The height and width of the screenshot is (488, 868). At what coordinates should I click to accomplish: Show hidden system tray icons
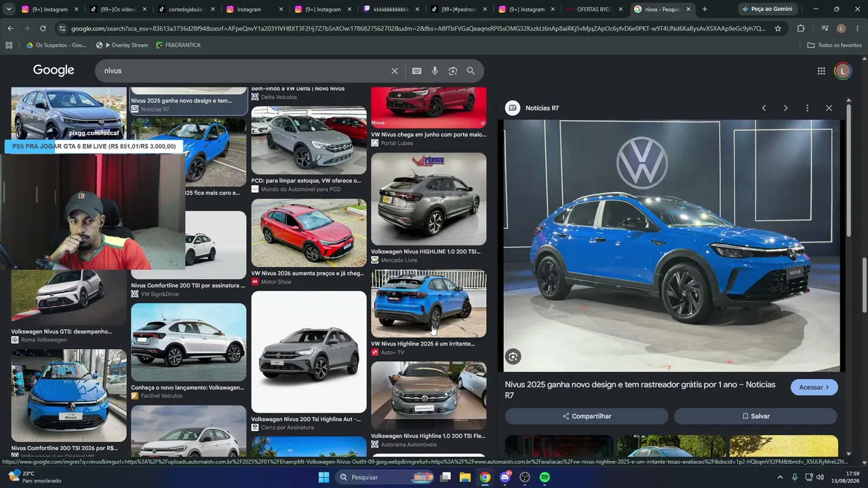click(780, 477)
